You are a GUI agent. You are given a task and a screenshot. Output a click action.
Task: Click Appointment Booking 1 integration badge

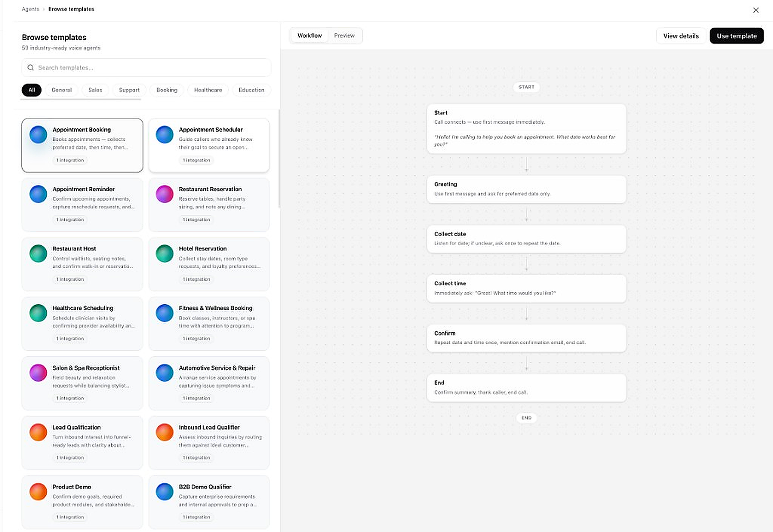70,160
